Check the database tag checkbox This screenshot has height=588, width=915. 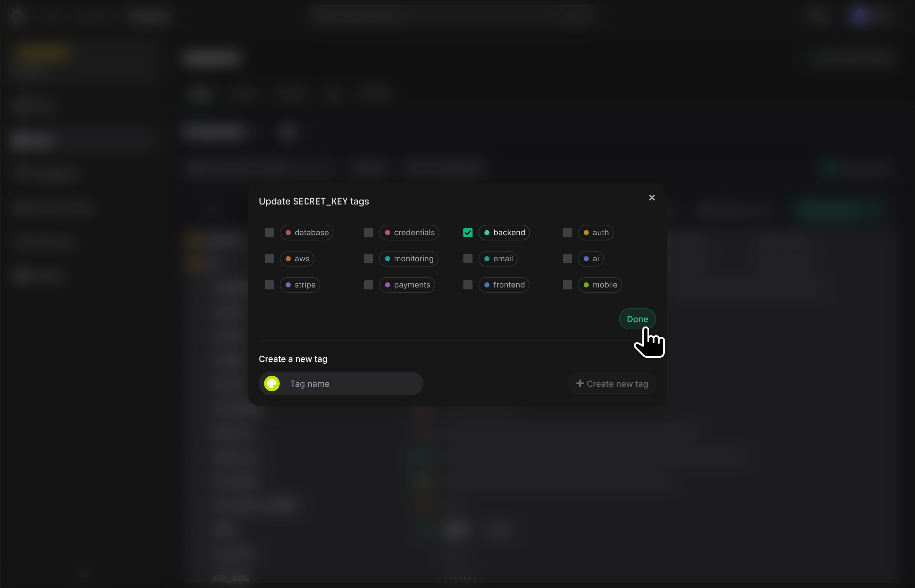pos(269,233)
